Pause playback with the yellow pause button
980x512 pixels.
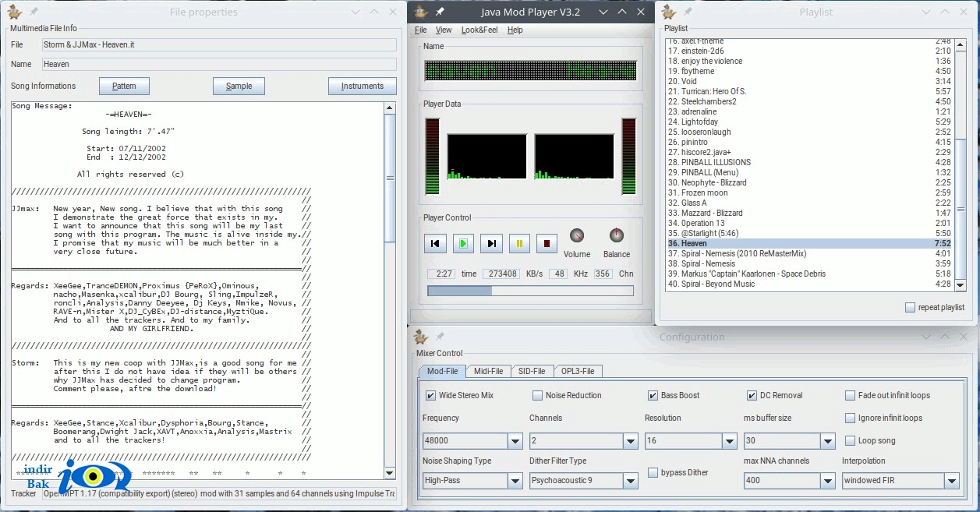click(519, 243)
